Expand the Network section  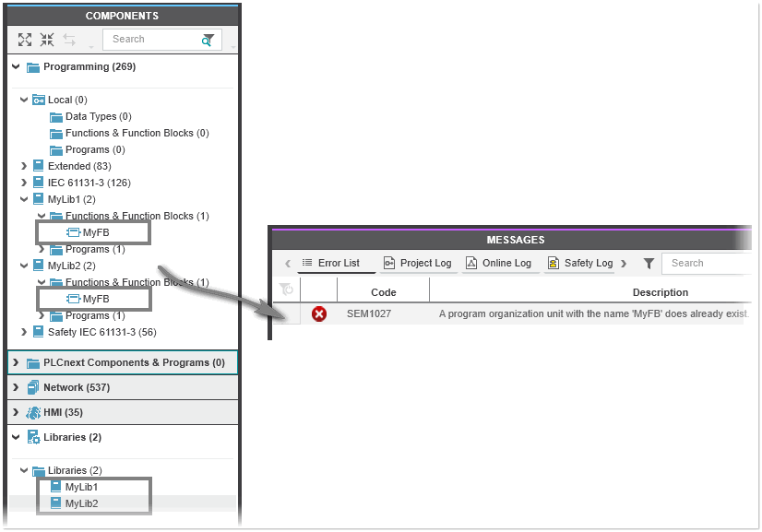[x=16, y=387]
